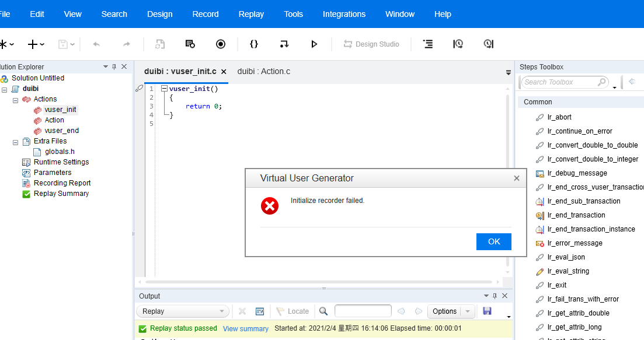The height and width of the screenshot is (340, 644).
Task: Open Parameters in Solution Explorer
Action: pyautogui.click(x=53, y=172)
